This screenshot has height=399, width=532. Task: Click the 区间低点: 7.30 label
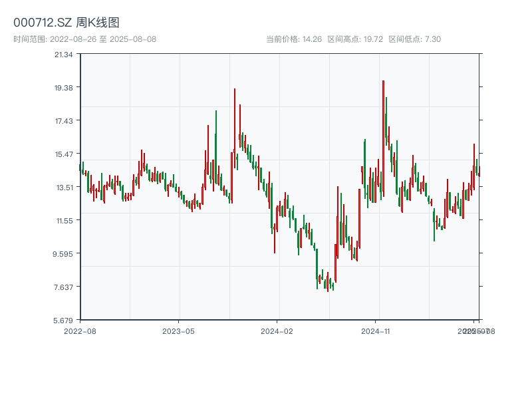414,39
